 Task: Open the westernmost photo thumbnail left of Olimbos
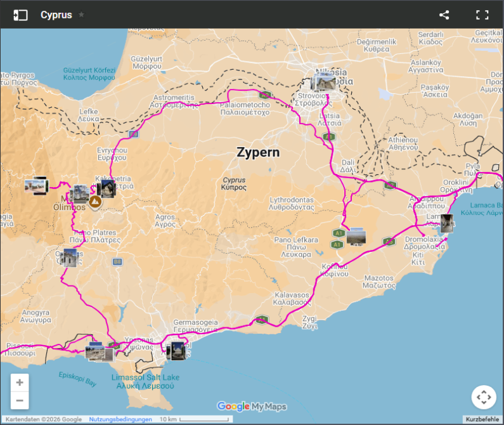36,186
